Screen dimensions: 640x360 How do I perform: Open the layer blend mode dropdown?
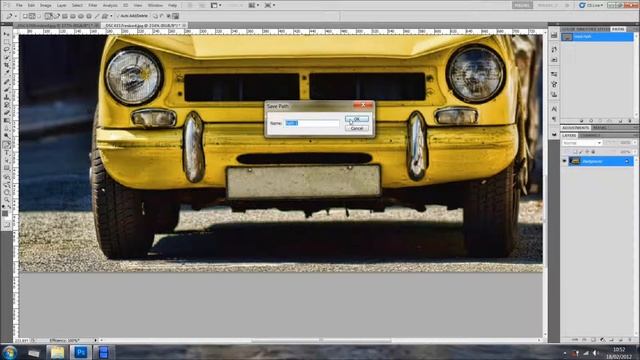tap(582, 143)
